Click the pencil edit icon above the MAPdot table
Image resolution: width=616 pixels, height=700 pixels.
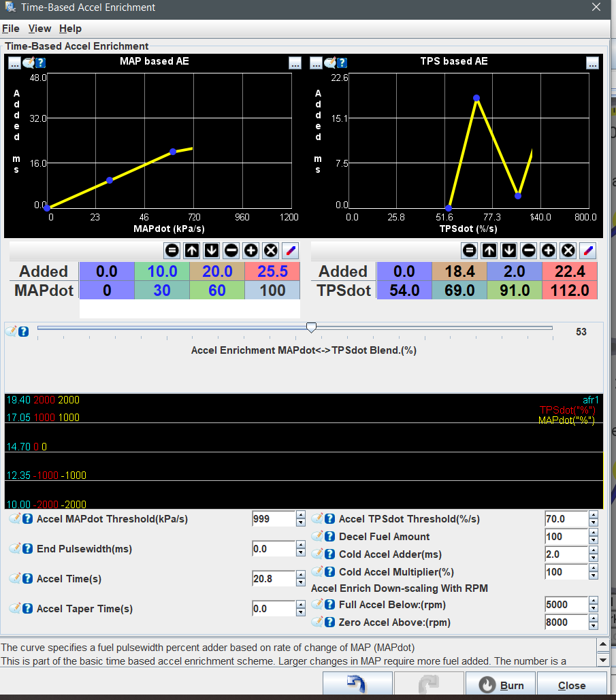click(x=290, y=250)
